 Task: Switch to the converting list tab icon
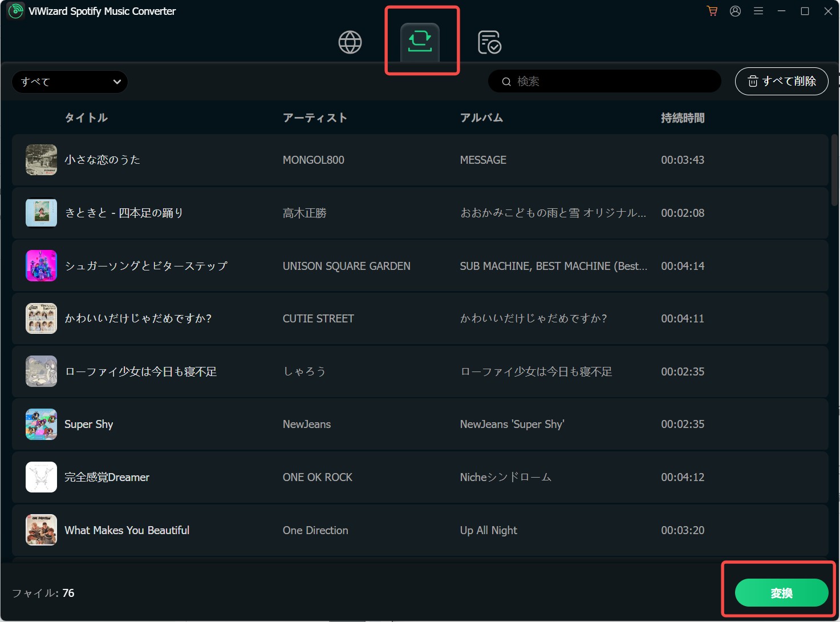420,42
